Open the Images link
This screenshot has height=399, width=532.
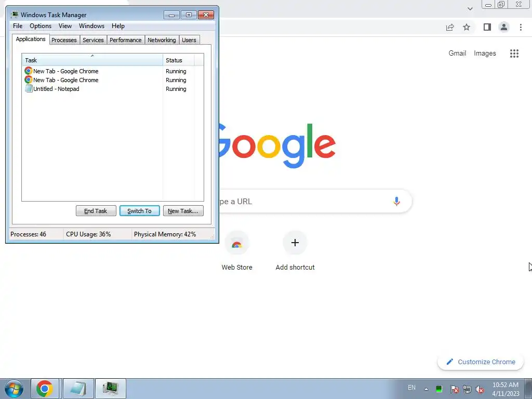(x=485, y=54)
